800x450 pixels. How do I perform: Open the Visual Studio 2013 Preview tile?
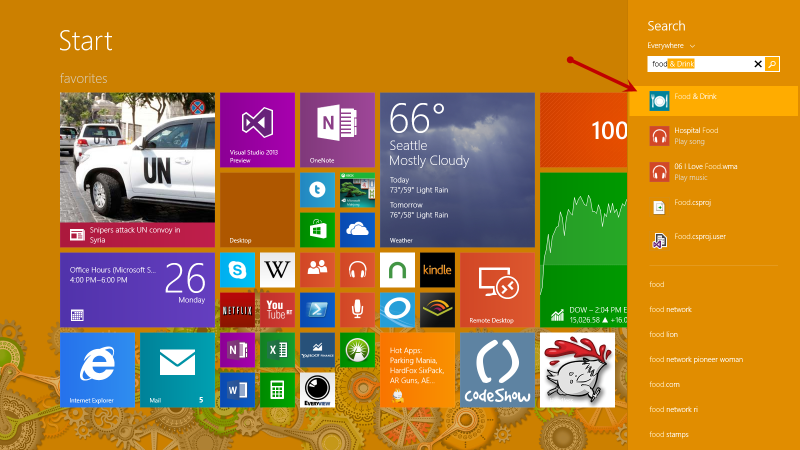click(x=257, y=129)
